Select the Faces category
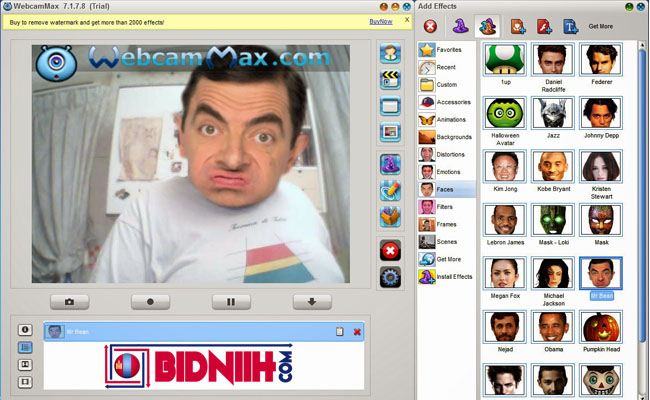 446,189
